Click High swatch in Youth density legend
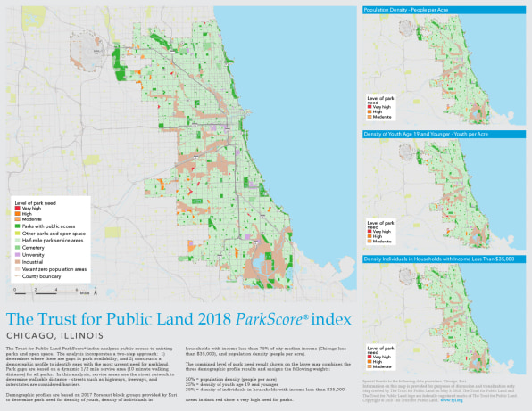This screenshot has height=411, width=532. pos(370,236)
